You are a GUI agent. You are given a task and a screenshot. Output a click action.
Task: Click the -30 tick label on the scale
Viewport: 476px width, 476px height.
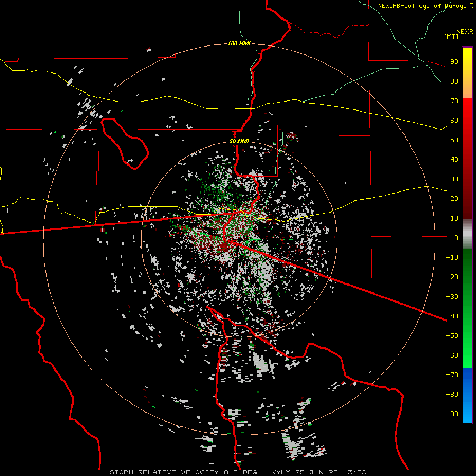pyautogui.click(x=452, y=297)
